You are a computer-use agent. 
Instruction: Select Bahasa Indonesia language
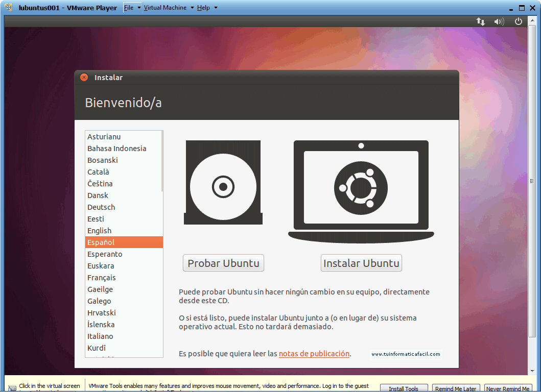(x=124, y=149)
